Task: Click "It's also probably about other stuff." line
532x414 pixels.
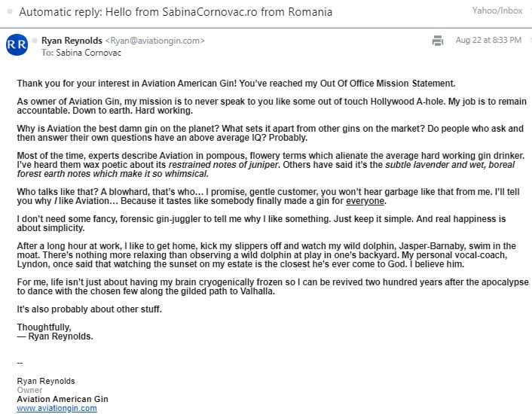Action: coord(89,309)
